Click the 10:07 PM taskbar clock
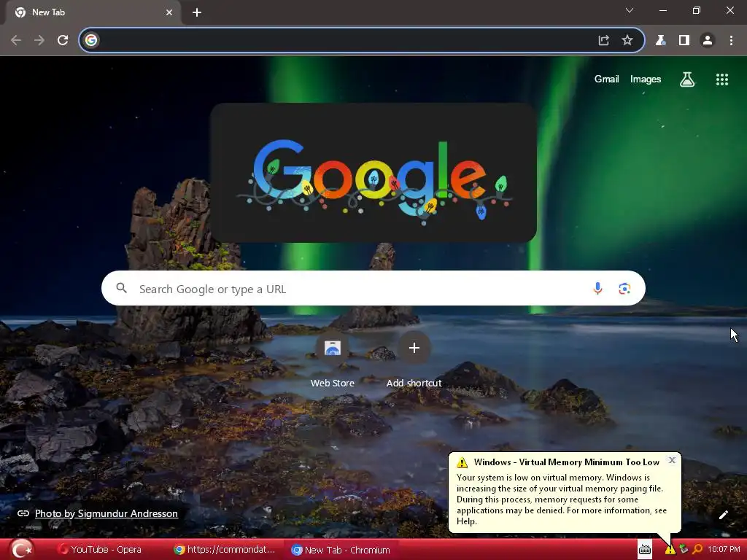The width and height of the screenshot is (747, 560). click(724, 550)
